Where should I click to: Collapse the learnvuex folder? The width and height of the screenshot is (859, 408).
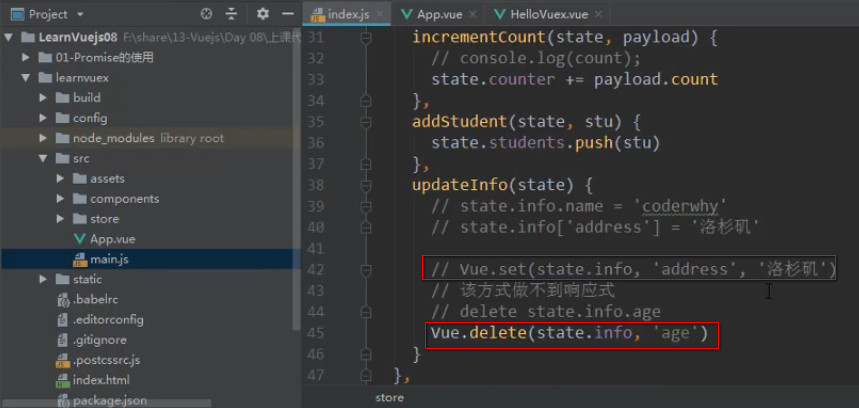pos(25,78)
